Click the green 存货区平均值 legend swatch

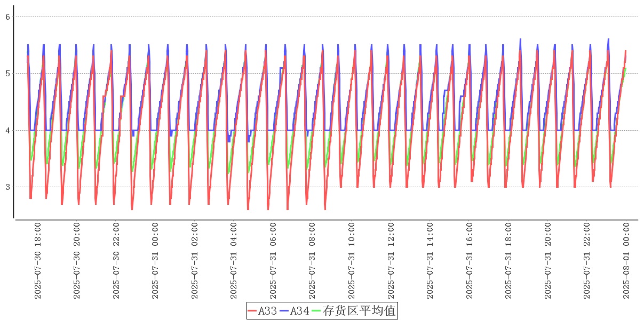pos(316,310)
